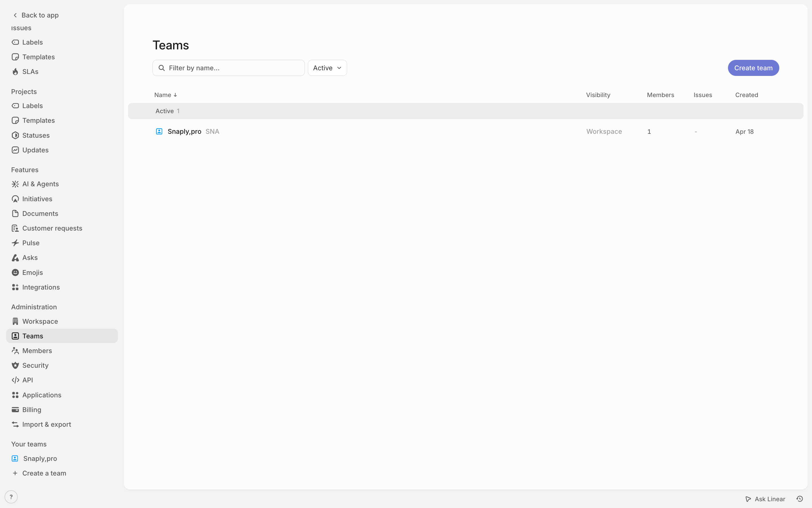Open the history clock icon
This screenshot has height=508, width=812.
tap(800, 499)
